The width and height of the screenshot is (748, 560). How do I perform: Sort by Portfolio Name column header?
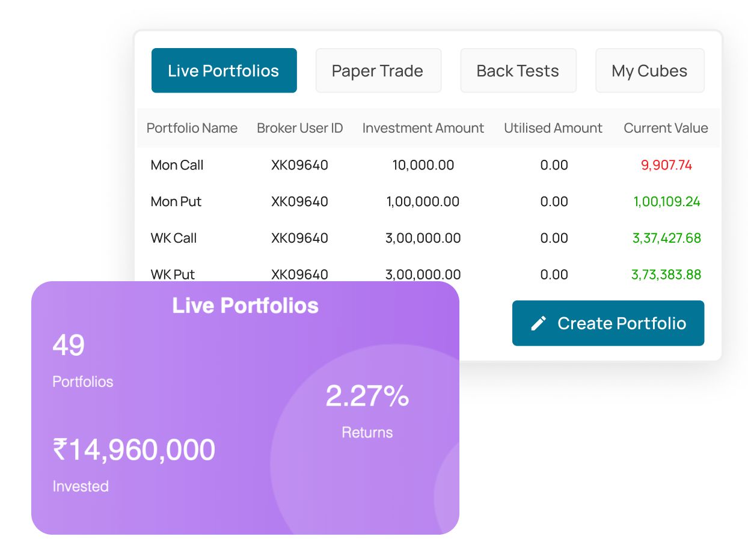tap(192, 128)
